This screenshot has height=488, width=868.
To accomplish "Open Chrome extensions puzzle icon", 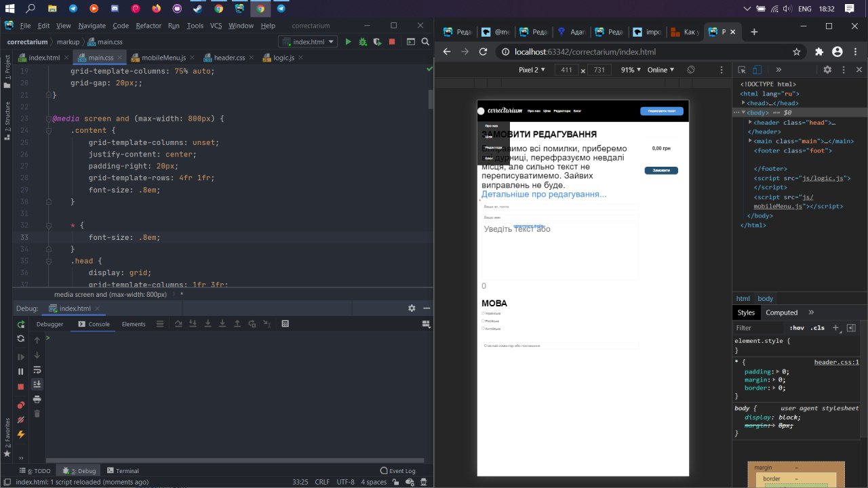I will click(819, 52).
